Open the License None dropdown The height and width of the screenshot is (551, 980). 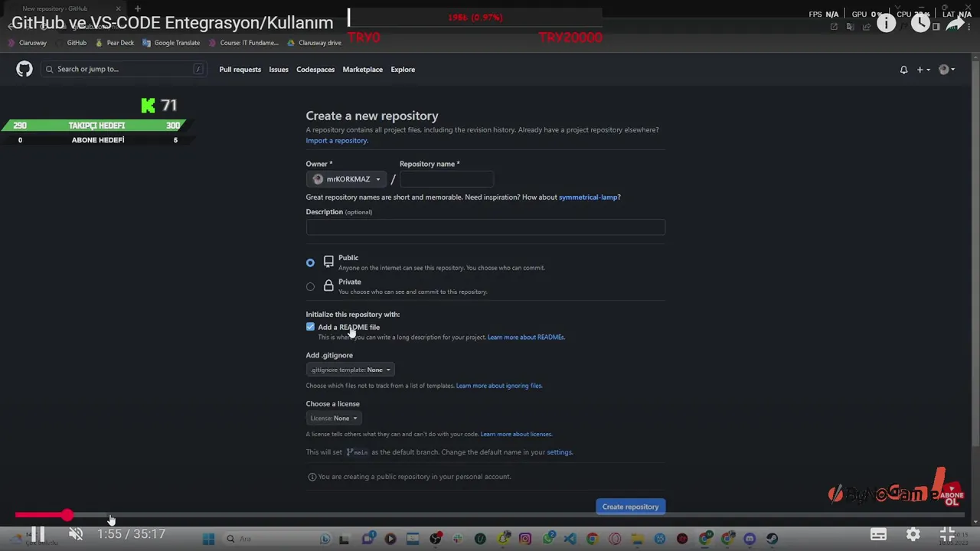point(334,418)
